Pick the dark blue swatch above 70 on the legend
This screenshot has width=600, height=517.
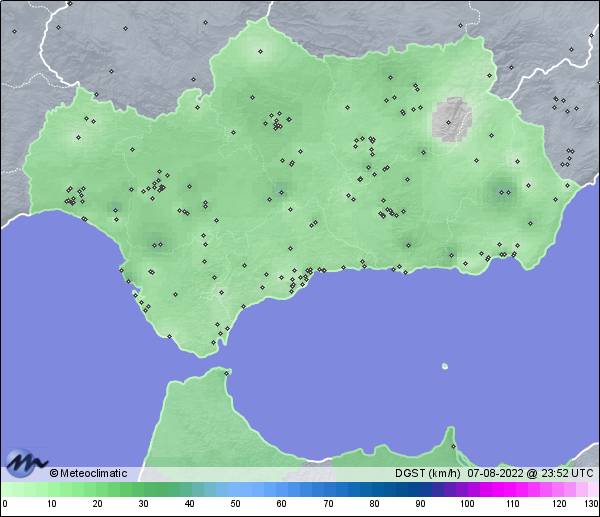pyautogui.click(x=327, y=489)
